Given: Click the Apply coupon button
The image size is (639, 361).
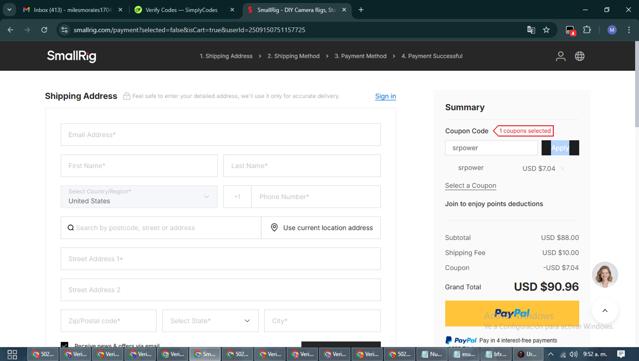Looking at the screenshot, I should tap(560, 148).
